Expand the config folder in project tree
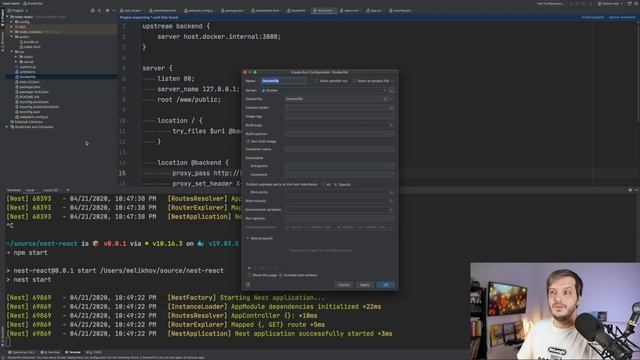The height and width of the screenshot is (360, 640). pos(12,22)
